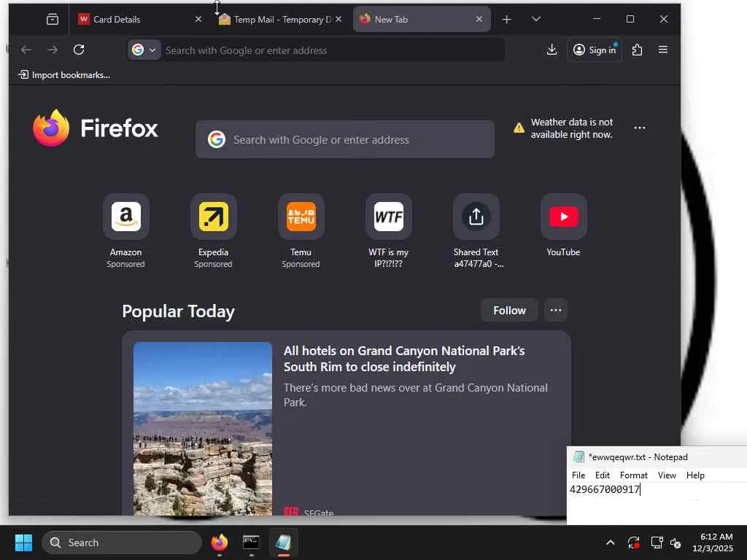
Task: Click the Notepad text 429667000917
Action: click(605, 489)
